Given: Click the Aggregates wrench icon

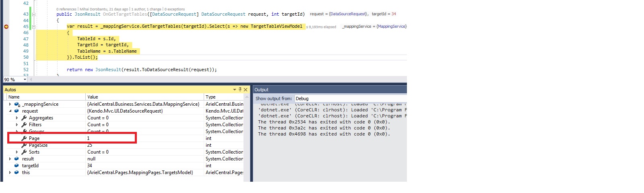Looking at the screenshot, I should coord(24,118).
